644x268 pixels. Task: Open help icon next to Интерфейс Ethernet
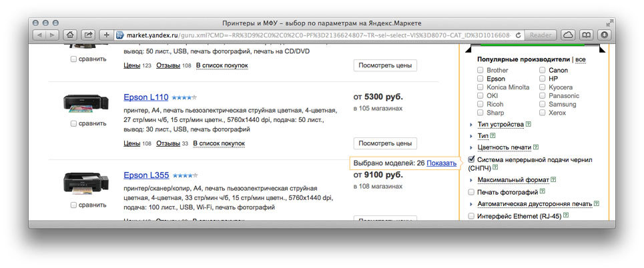click(x=566, y=215)
